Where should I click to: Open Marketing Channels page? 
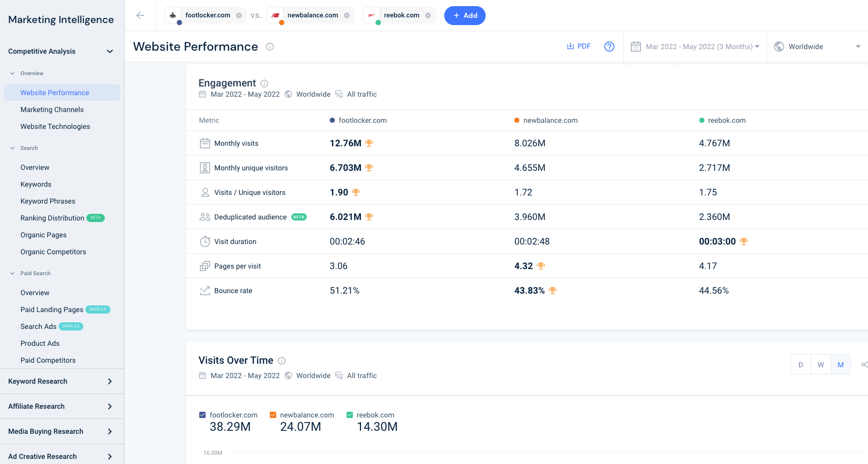pyautogui.click(x=52, y=109)
